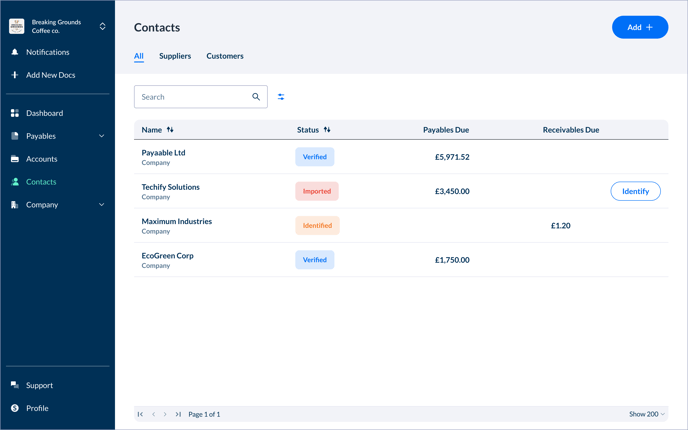The height and width of the screenshot is (430, 688).
Task: Click the Profile icon
Action: (14, 408)
